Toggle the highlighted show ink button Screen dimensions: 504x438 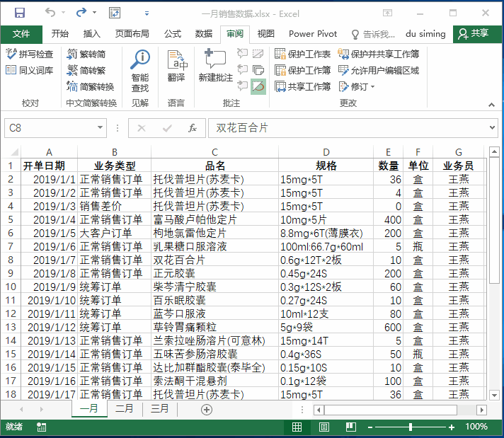(x=258, y=86)
